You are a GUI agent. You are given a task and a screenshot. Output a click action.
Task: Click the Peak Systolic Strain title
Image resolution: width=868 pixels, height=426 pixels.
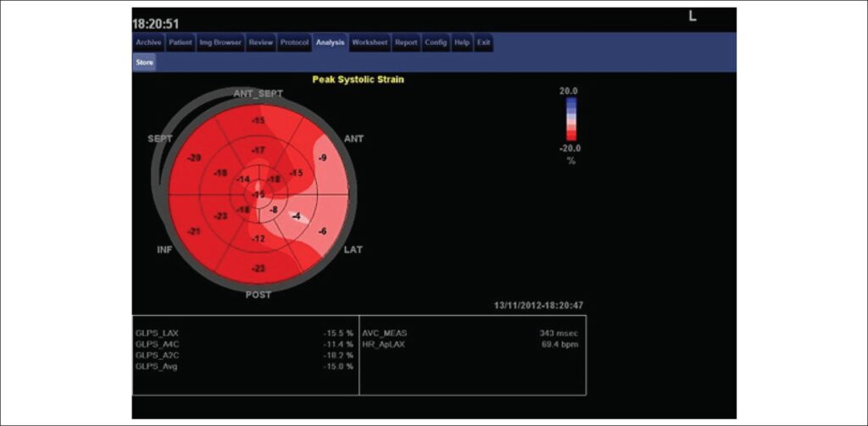coord(359,80)
